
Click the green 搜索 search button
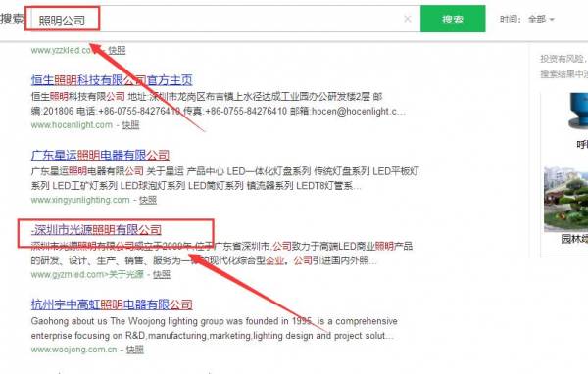coord(453,19)
